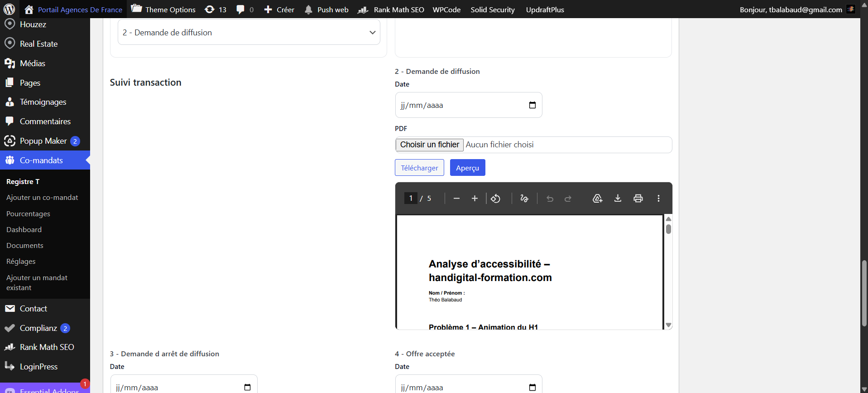This screenshot has height=393, width=868.
Task: Zoom in the PDF viewer
Action: click(x=475, y=199)
